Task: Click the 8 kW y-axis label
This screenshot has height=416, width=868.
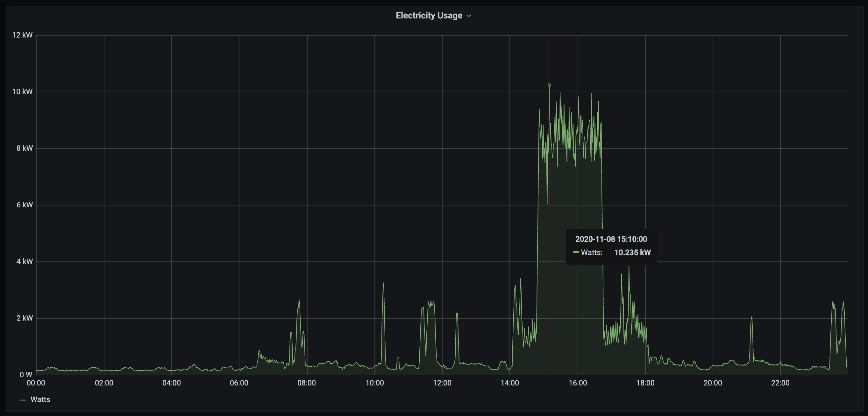Action: [25, 148]
